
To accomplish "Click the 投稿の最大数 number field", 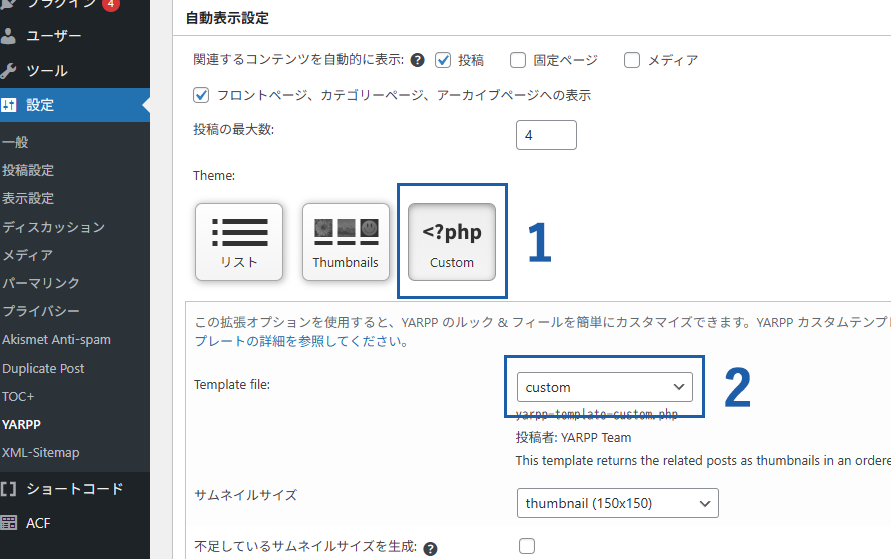I will coord(546,135).
